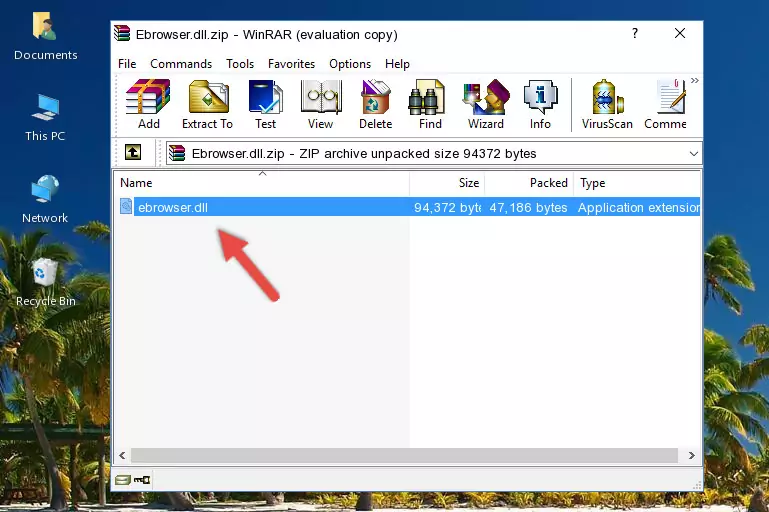Expand hidden toolbar items chevron
Viewport: 769px width, 512px height.
[x=694, y=80]
